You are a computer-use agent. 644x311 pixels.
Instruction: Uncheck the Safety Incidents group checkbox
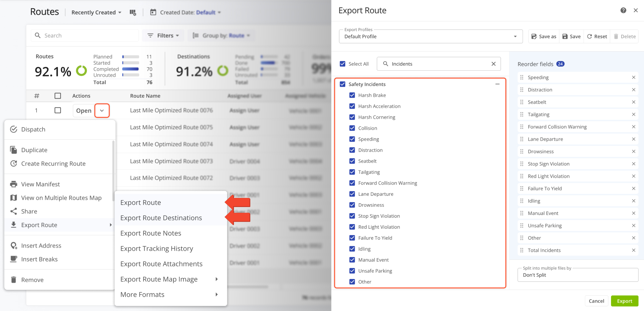click(343, 84)
